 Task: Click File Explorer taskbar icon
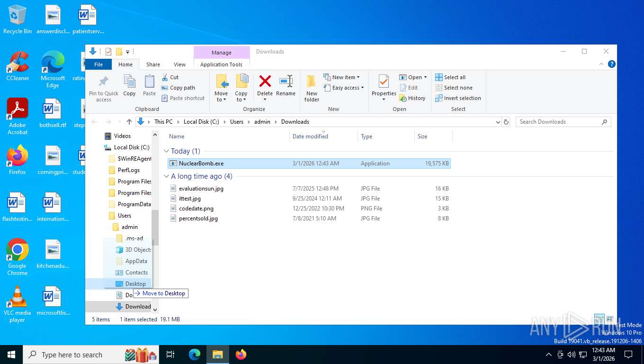[x=218, y=354]
